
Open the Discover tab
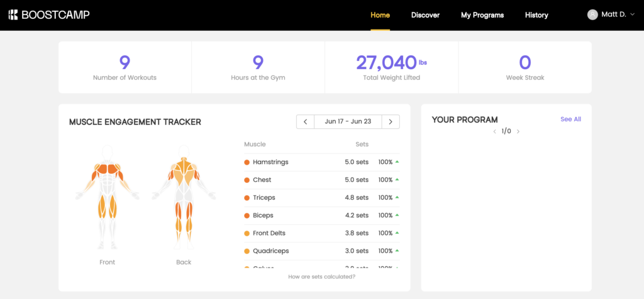(425, 15)
